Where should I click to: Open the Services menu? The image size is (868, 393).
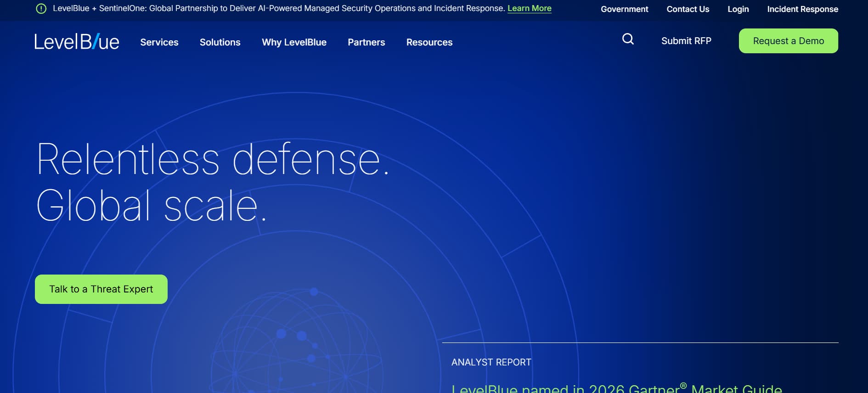159,42
